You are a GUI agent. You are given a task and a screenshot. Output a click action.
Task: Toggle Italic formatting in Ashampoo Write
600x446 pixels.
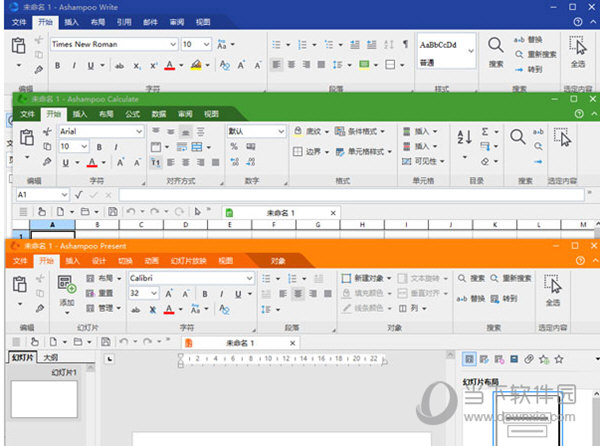tap(74, 66)
